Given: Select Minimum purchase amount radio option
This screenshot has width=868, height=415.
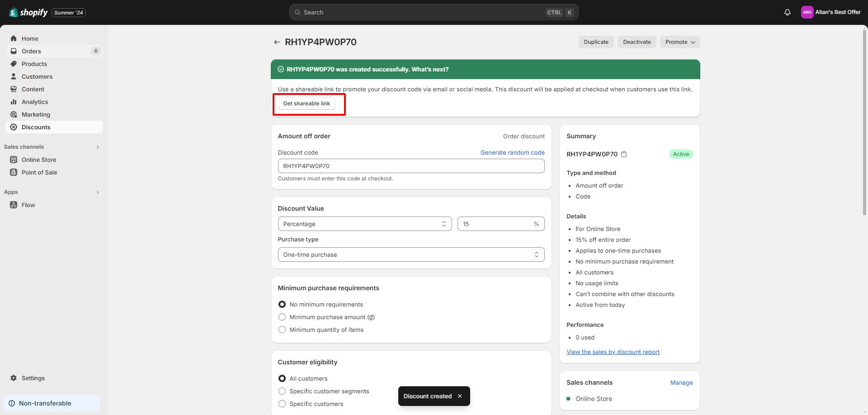Looking at the screenshot, I should [x=282, y=317].
